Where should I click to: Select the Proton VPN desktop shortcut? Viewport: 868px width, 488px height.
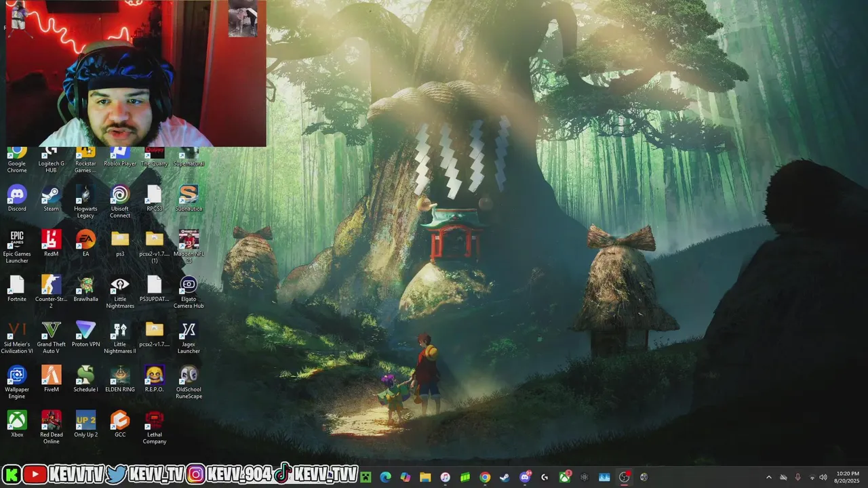(x=85, y=334)
